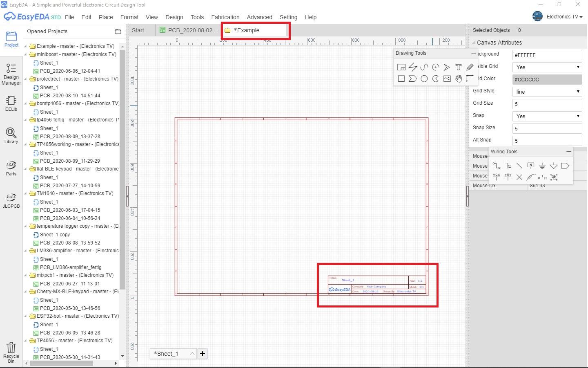The width and height of the screenshot is (588, 368).
Task: Select the Polygon drawing tool
Action: coord(413,79)
